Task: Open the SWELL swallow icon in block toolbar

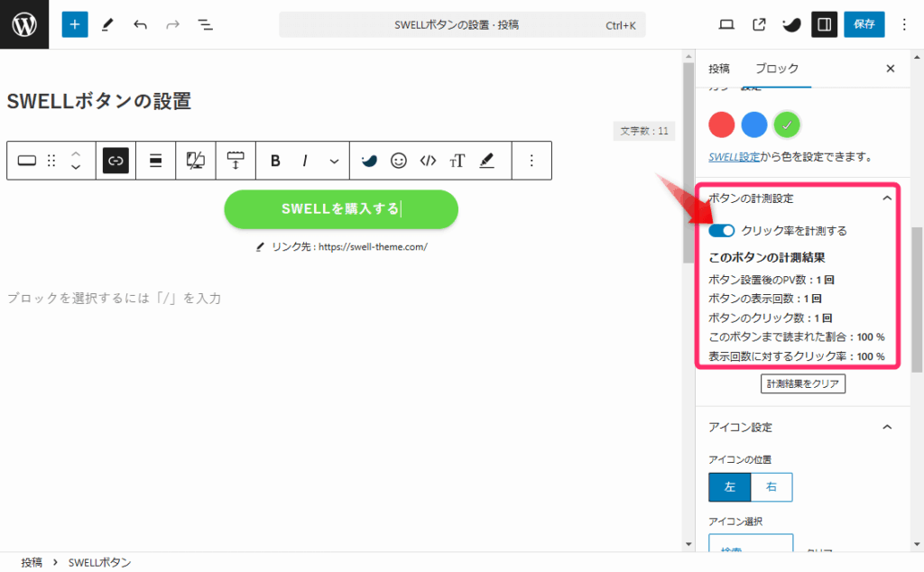Action: point(369,160)
